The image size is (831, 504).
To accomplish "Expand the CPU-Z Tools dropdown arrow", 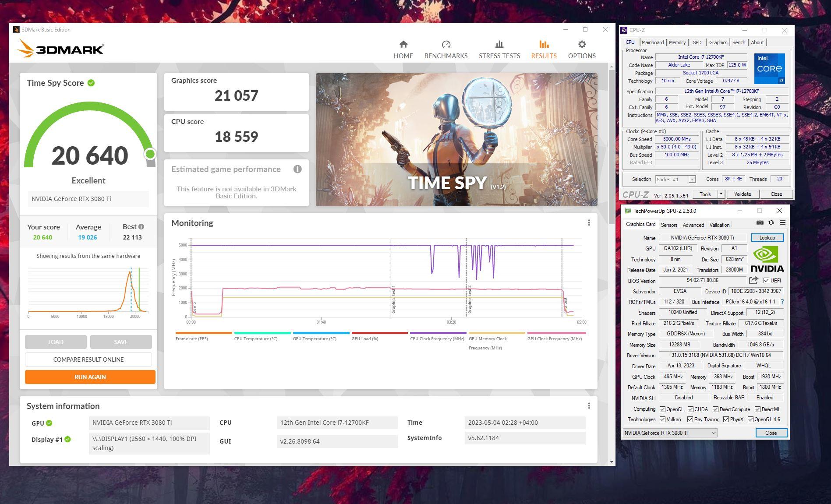I will pos(721,194).
